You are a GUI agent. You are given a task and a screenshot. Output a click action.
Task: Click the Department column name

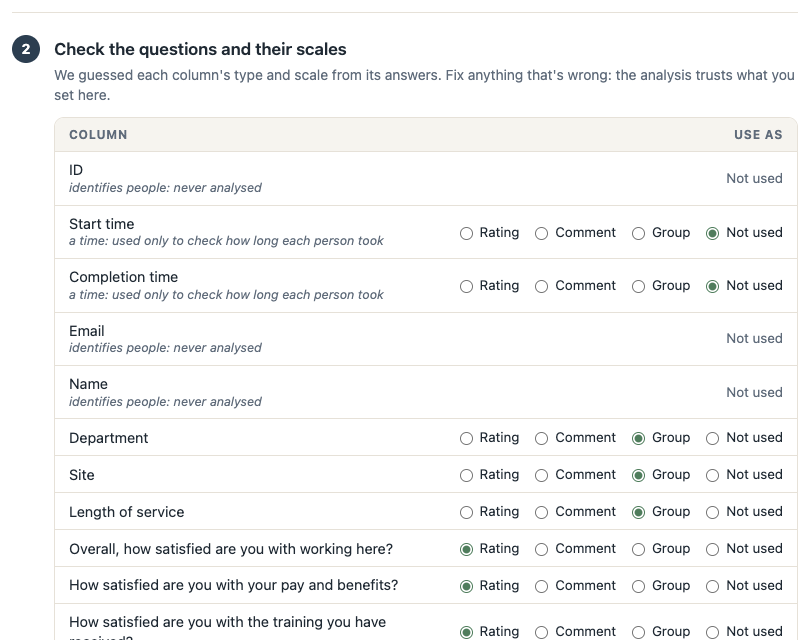point(108,438)
